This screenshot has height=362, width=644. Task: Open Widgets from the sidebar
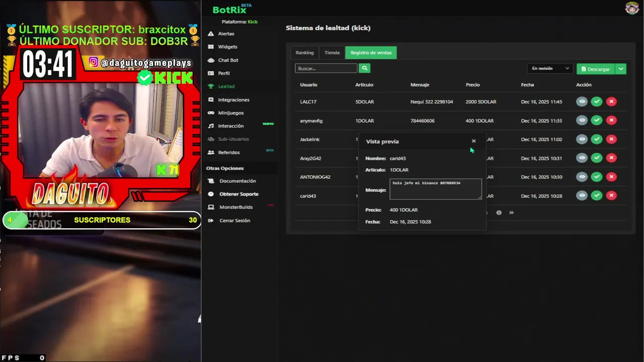click(227, 47)
